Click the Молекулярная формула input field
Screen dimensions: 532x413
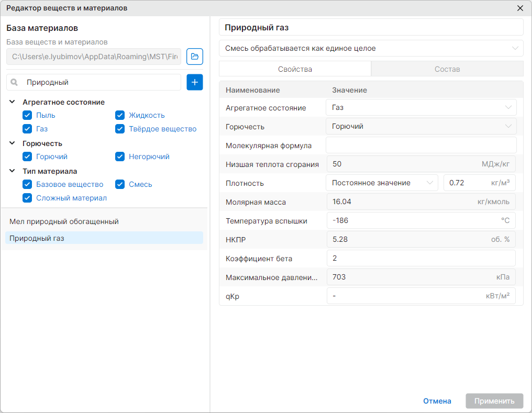(421, 145)
